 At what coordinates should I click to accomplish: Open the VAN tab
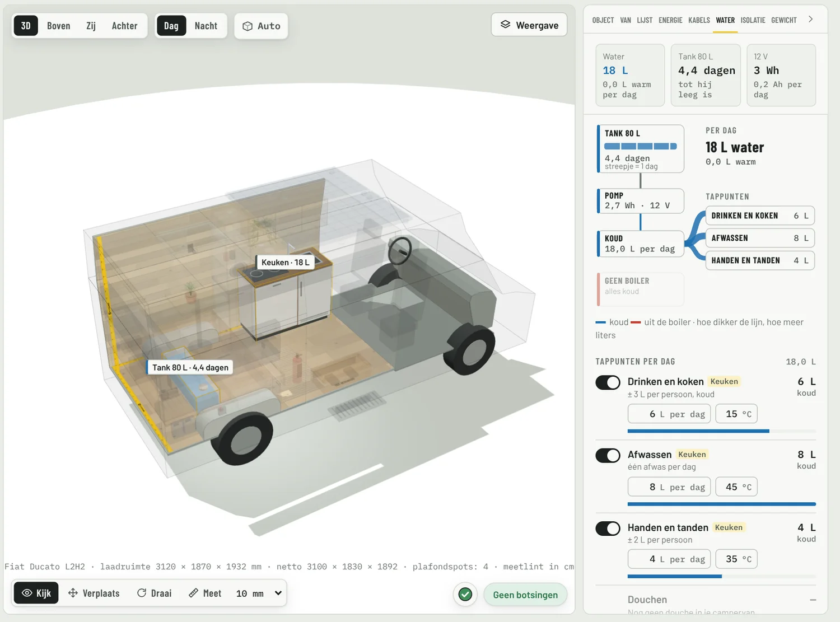[626, 20]
